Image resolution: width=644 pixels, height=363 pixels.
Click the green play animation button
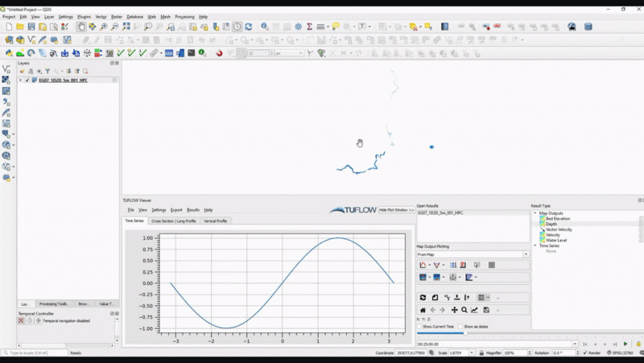point(625,344)
